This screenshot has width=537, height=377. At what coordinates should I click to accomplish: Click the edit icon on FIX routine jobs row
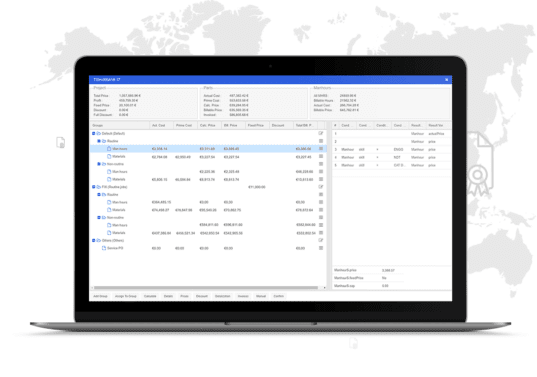coord(321,187)
